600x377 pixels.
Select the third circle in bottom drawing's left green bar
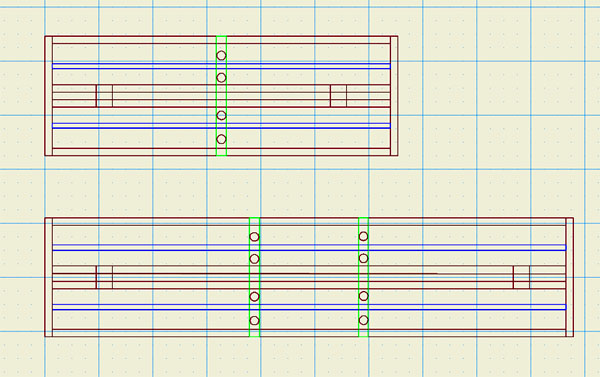coord(254,297)
